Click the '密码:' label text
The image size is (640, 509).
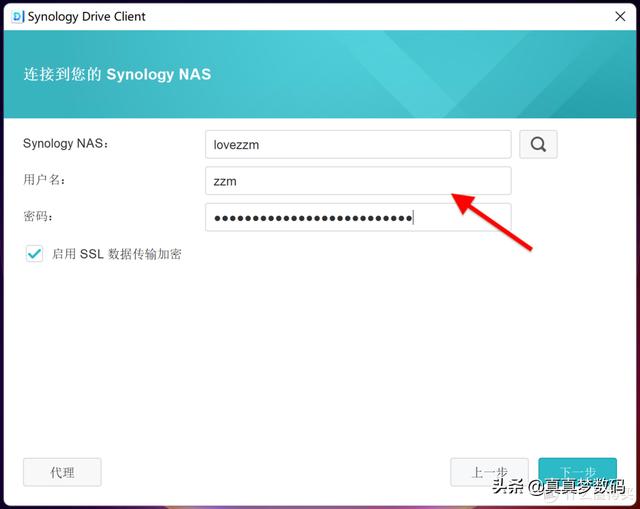point(38,216)
